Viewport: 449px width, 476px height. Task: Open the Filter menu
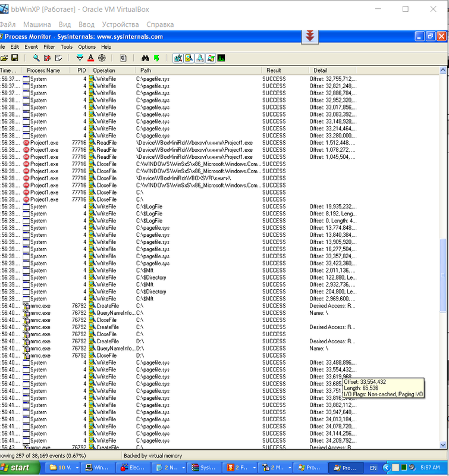pos(49,47)
